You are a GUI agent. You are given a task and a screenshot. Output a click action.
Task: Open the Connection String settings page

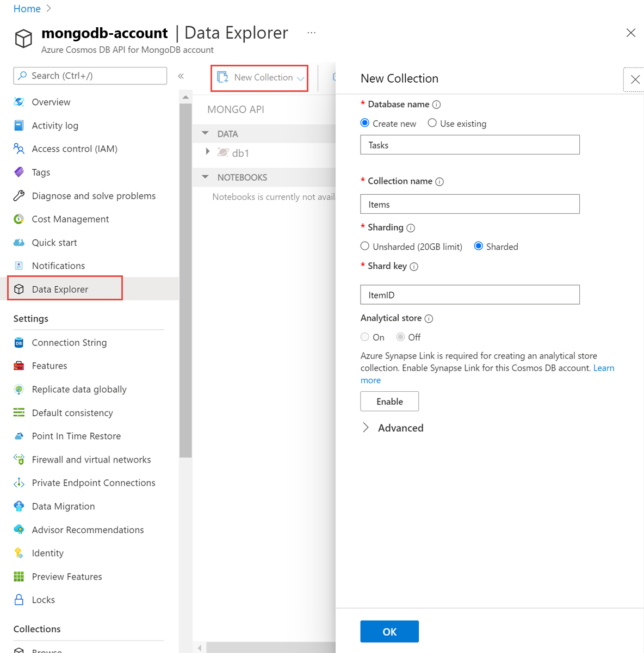click(69, 342)
